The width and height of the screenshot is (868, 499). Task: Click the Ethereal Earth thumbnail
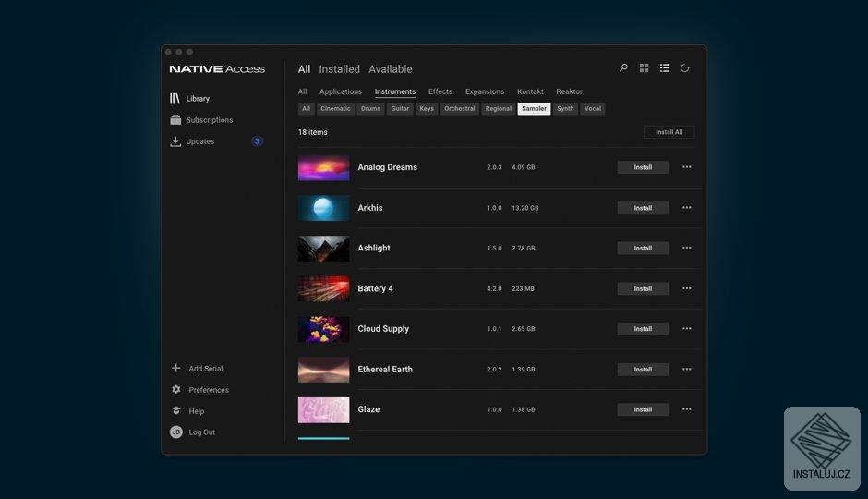tap(324, 370)
